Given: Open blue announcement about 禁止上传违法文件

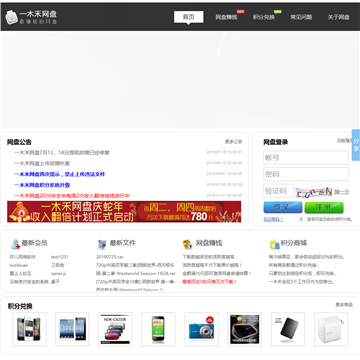Looking at the screenshot, I should pos(59,174).
